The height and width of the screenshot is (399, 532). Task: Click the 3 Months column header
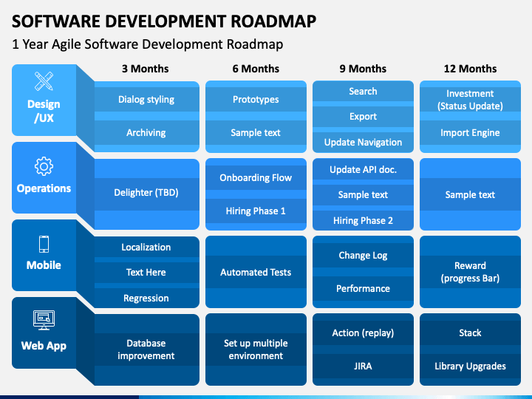click(146, 69)
